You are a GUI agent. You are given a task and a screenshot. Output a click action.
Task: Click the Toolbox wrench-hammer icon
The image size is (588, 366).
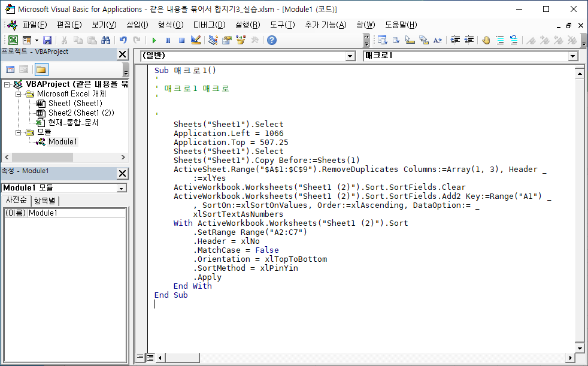coord(254,40)
